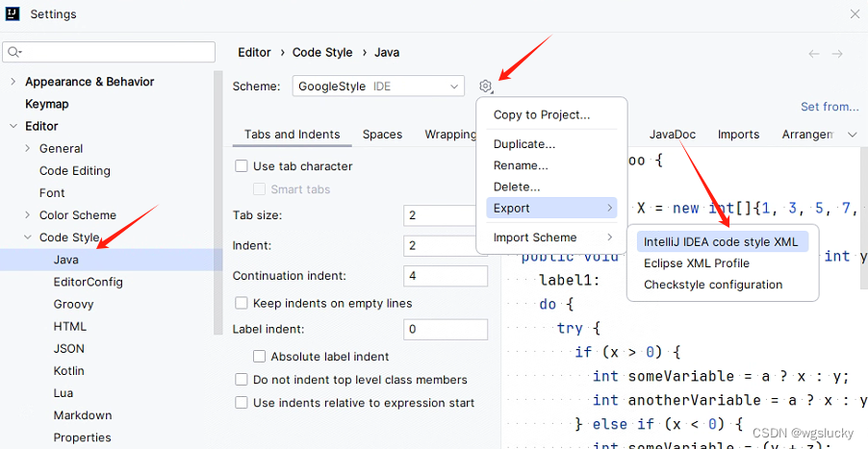This screenshot has width=868, height=449.
Task: Focus the settings search field
Action: [109, 52]
